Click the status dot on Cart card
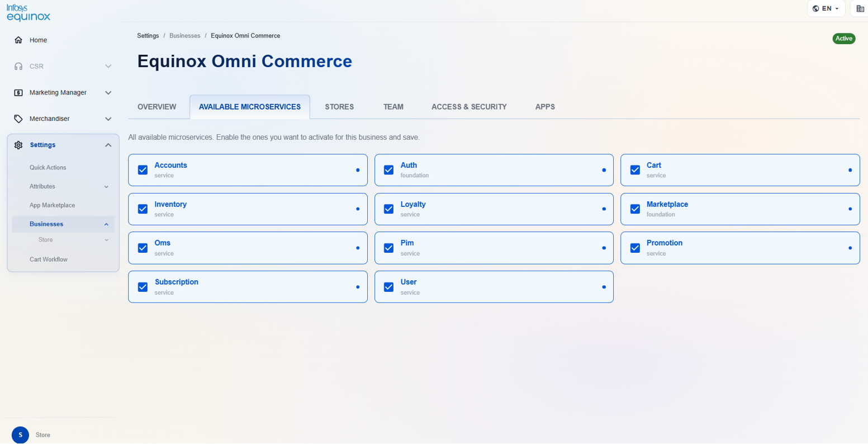This screenshot has height=444, width=868. click(x=850, y=170)
